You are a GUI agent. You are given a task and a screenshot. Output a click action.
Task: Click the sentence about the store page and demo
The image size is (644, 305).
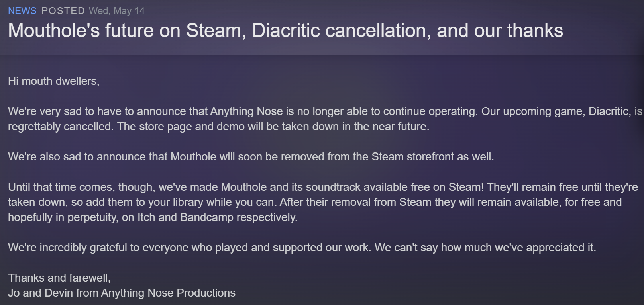tap(273, 127)
